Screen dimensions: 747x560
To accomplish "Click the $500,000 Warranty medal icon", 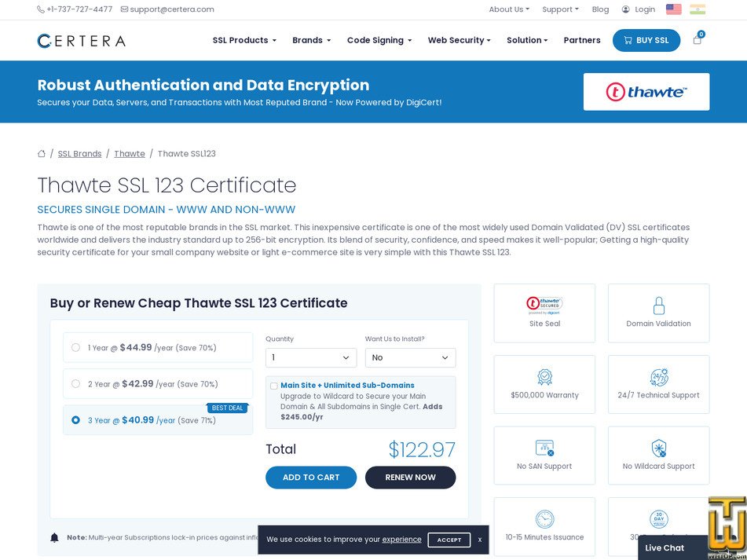I will coord(544,376).
